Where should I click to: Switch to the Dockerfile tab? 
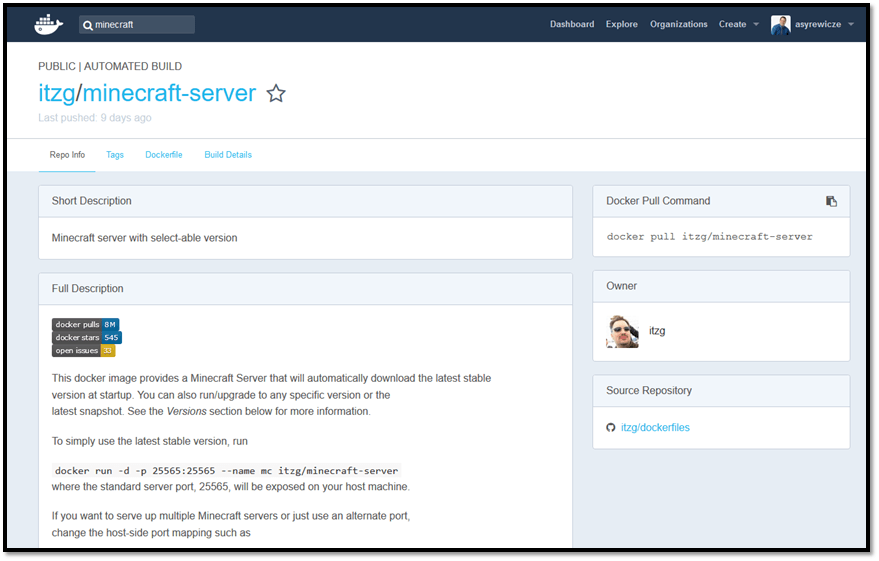click(x=164, y=155)
